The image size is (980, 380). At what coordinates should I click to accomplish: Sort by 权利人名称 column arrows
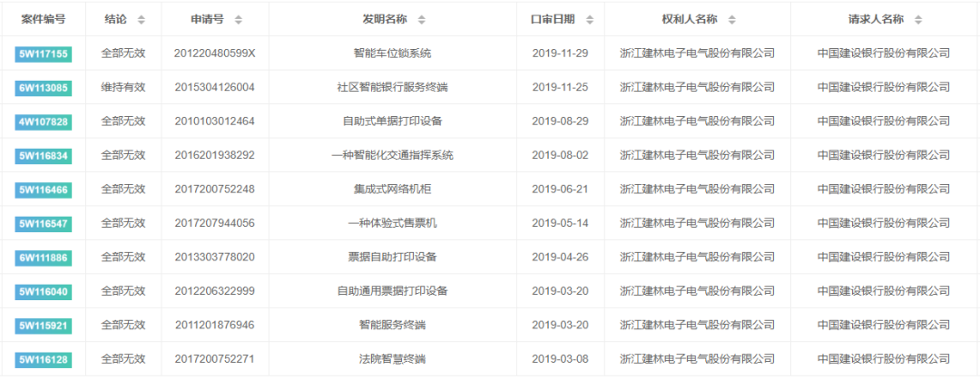point(732,19)
